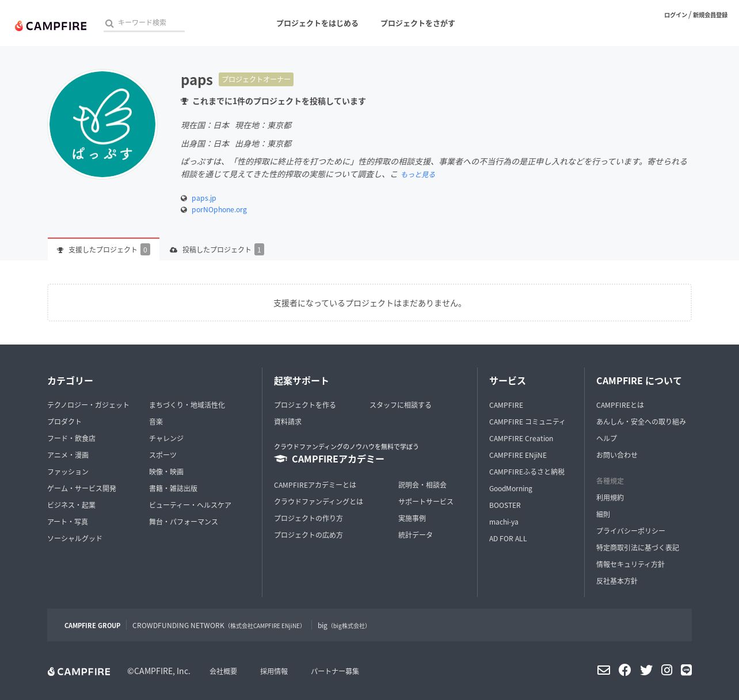Open 舞台・パフォーマンス category link
This screenshot has width=739, height=700.
tap(184, 522)
